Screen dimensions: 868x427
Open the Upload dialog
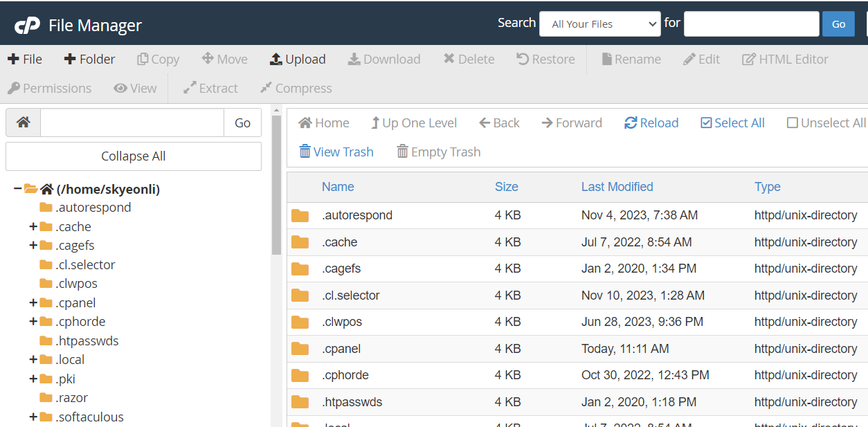[x=298, y=60]
